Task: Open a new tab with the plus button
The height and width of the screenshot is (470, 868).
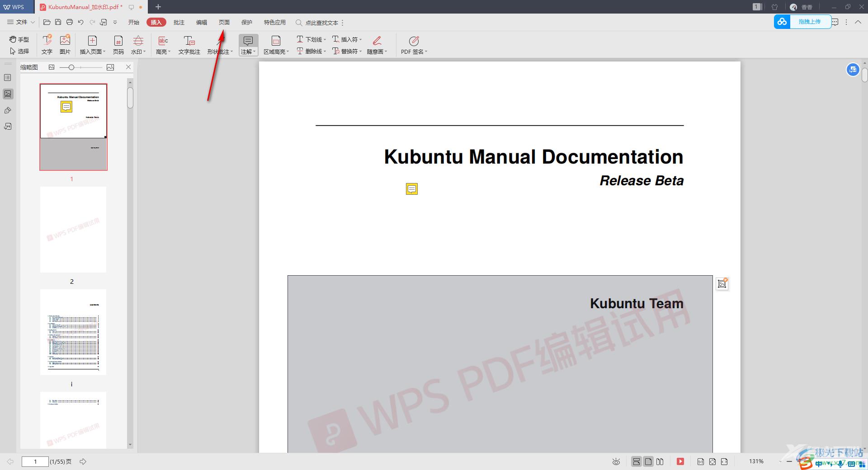Action: [x=158, y=7]
